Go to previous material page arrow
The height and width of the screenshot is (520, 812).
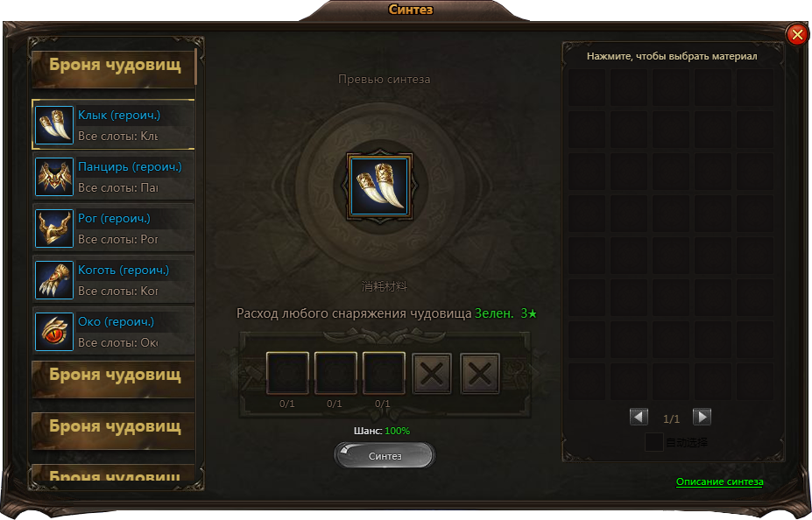(x=639, y=417)
